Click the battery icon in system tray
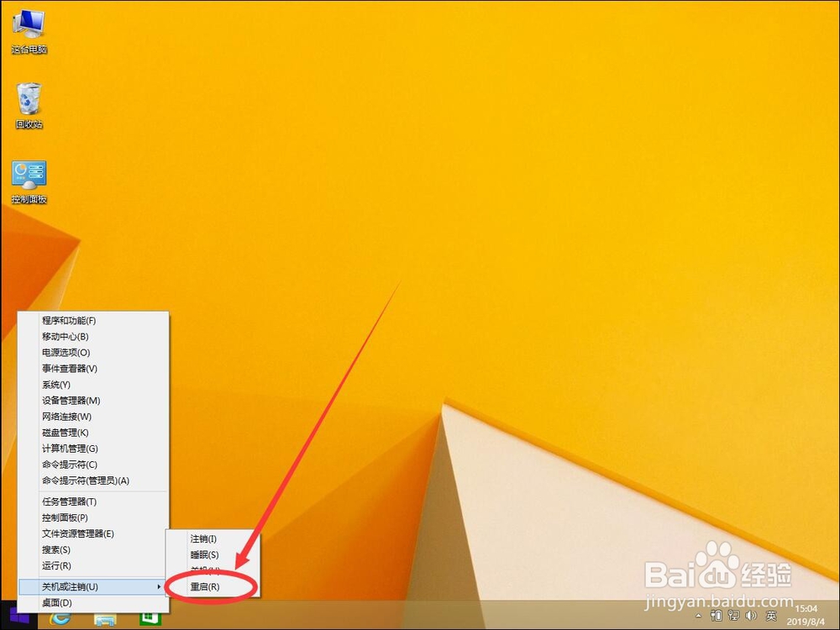 click(x=717, y=616)
